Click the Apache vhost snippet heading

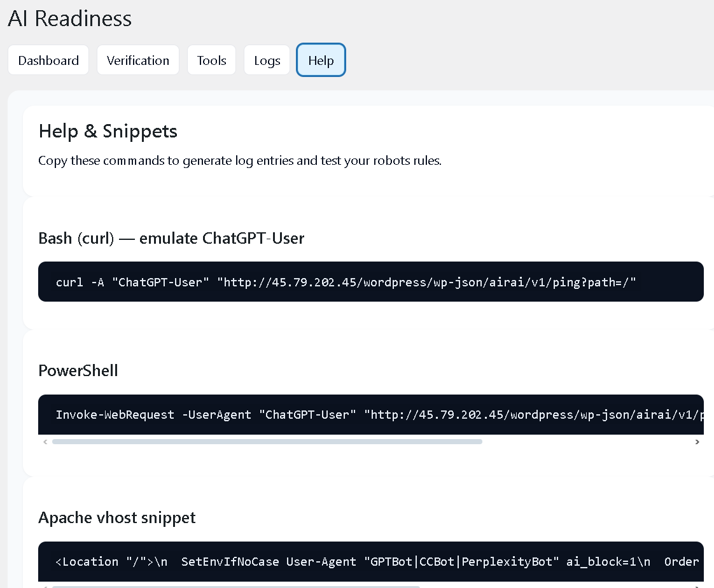117,517
